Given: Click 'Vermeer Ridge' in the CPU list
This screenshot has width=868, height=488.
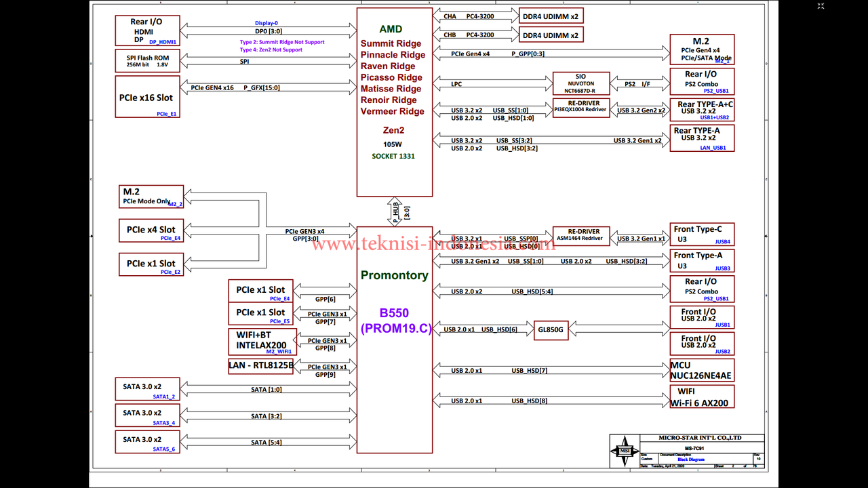Looking at the screenshot, I should (x=393, y=111).
